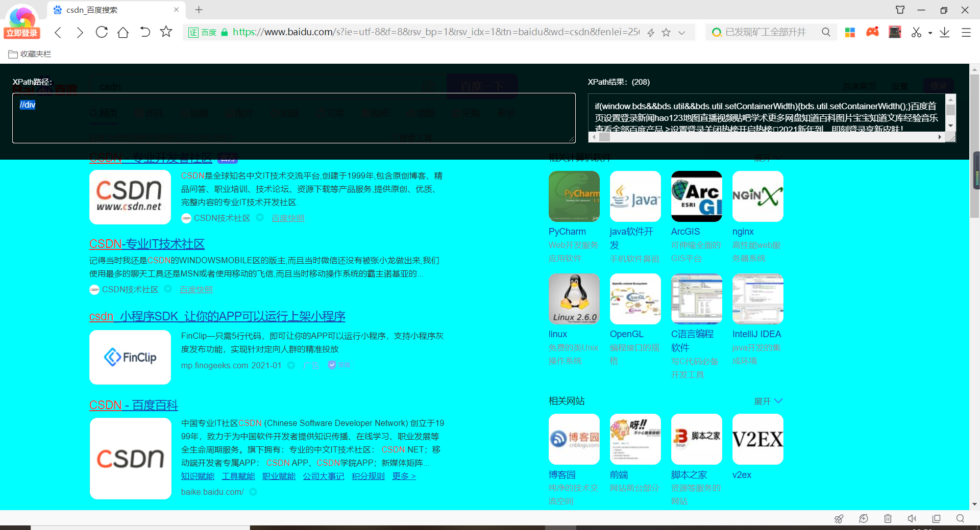Go back to the previous page

tap(58, 33)
